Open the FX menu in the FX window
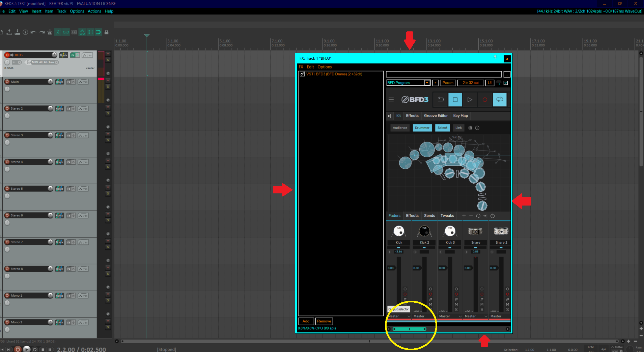The width and height of the screenshot is (644, 352). pos(301,67)
